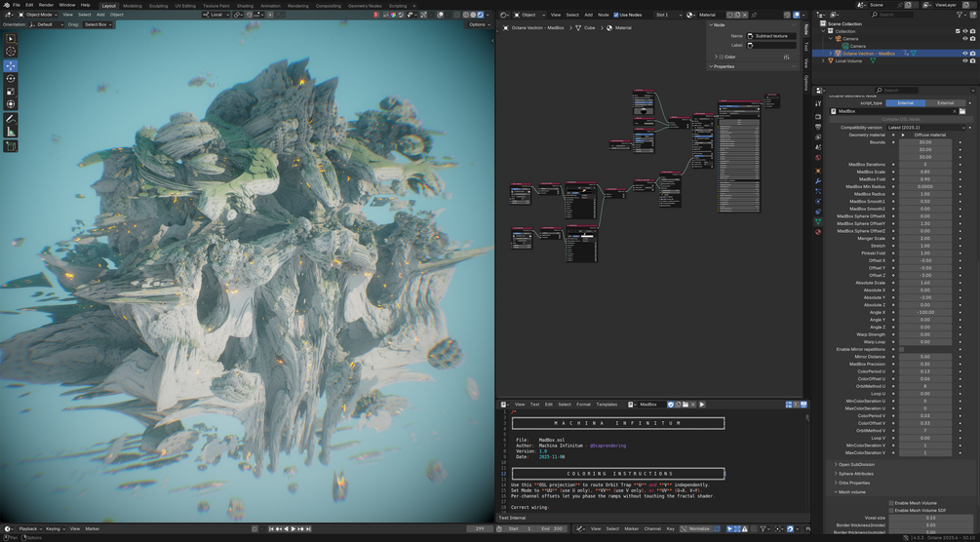Screen dimensions: 980x542
Task: Switch viewport to rendered shading mode
Action: click(480, 15)
